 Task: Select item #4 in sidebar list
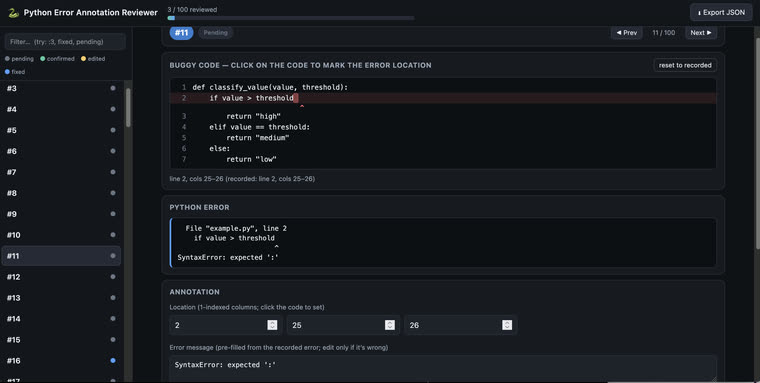click(61, 109)
